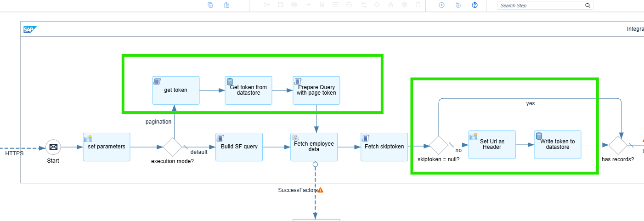The width and height of the screenshot is (644, 221).
Task: Open the diamond Message Routing palette icon
Action: click(x=377, y=5)
